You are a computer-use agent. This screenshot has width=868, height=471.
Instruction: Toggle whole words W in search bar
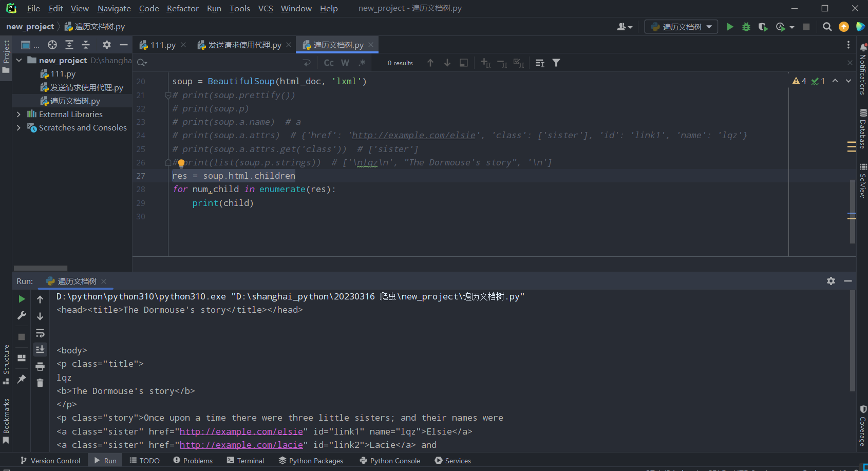[x=345, y=63]
